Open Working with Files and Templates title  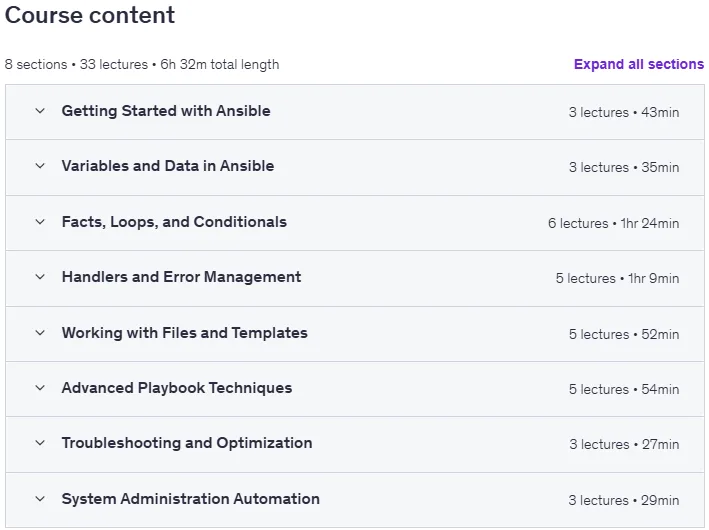pyautogui.click(x=184, y=333)
